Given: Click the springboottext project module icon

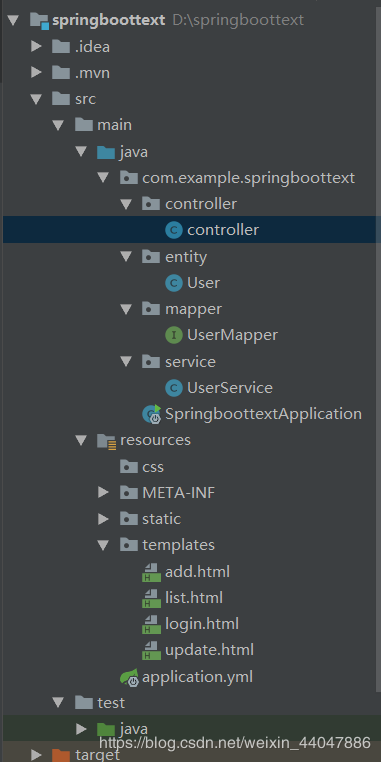Looking at the screenshot, I should tap(39, 21).
